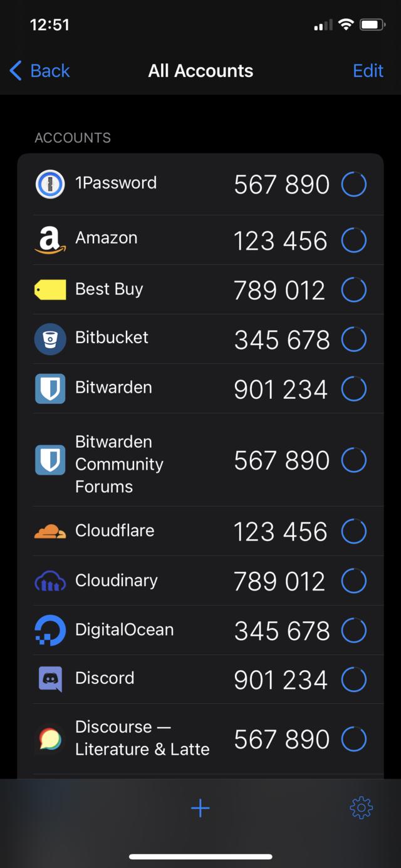Select the Bitwarden Community Forums entry
Viewport: 401px width, 868px height.
119,464
